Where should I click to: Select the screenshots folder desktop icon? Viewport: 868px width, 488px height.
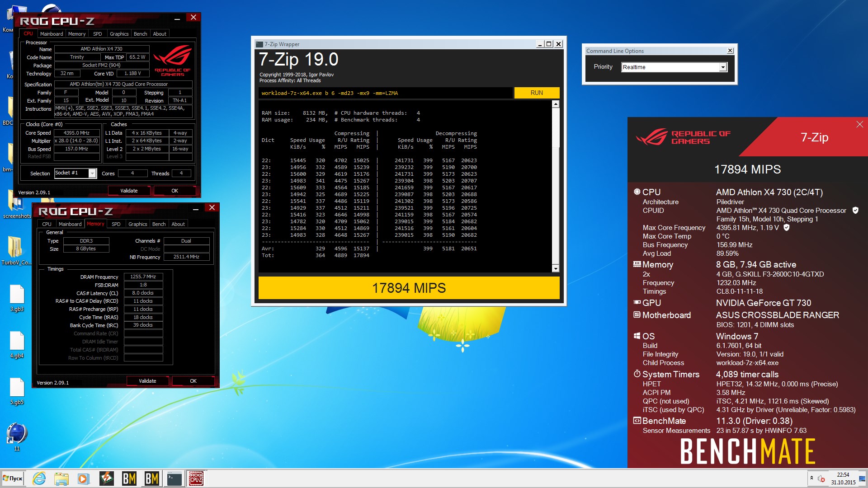[17, 204]
